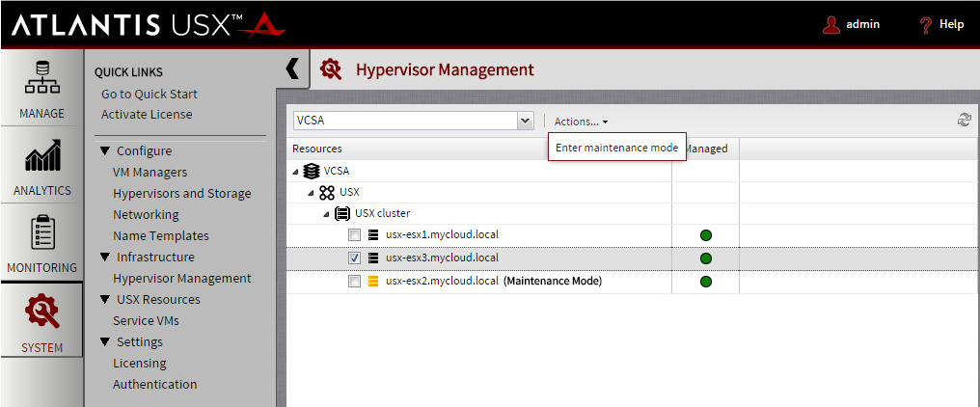Click the USX cluster group icon

click(x=327, y=192)
